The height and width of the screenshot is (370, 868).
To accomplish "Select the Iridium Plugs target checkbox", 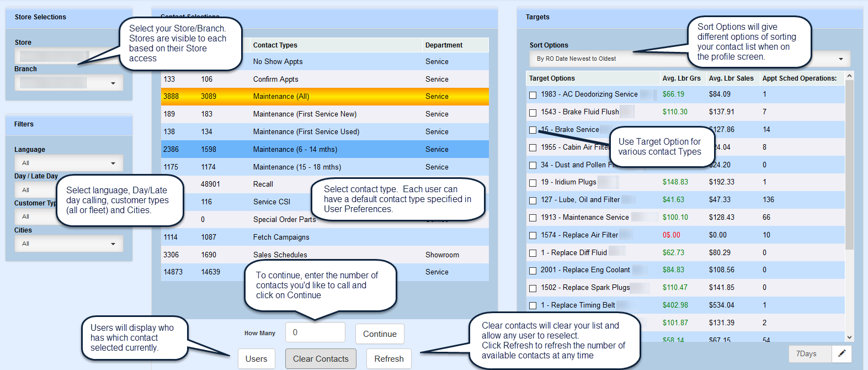I will pyautogui.click(x=532, y=183).
